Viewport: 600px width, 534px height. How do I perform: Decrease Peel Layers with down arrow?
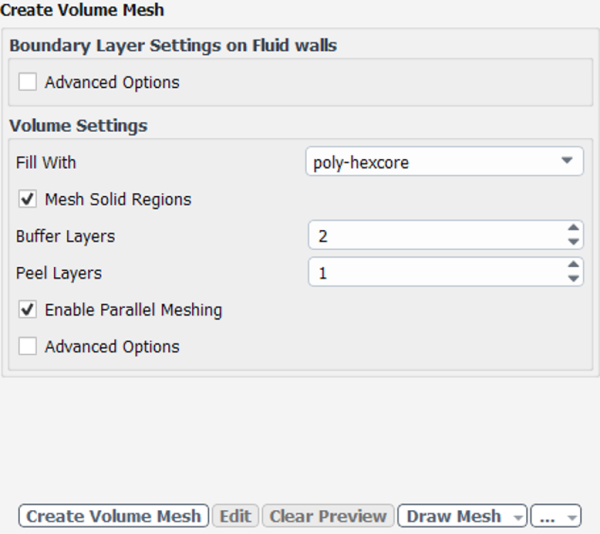tap(573, 279)
